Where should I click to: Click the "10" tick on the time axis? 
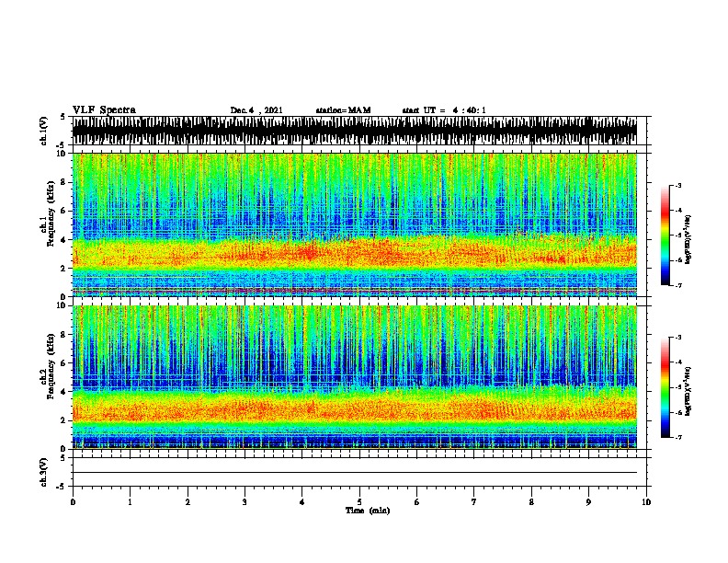point(646,502)
